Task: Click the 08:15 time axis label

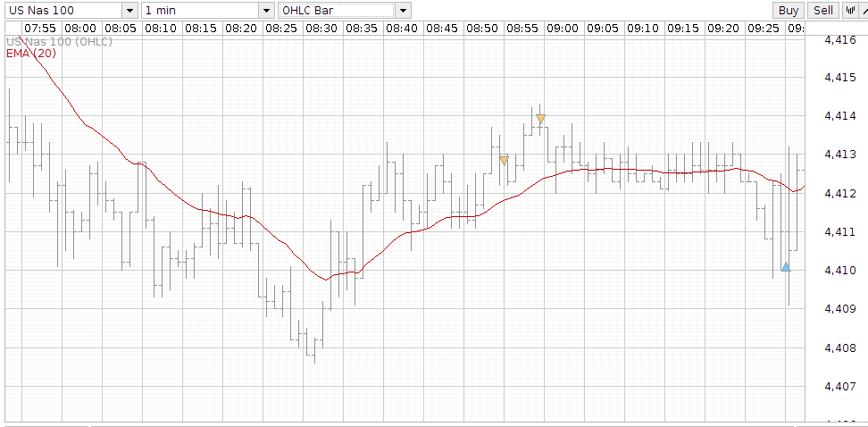Action: (201, 29)
